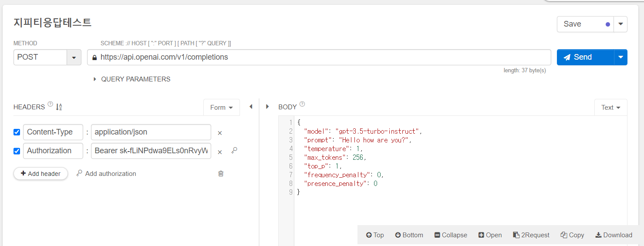Collapse the body pane with right arrow

coord(267,107)
